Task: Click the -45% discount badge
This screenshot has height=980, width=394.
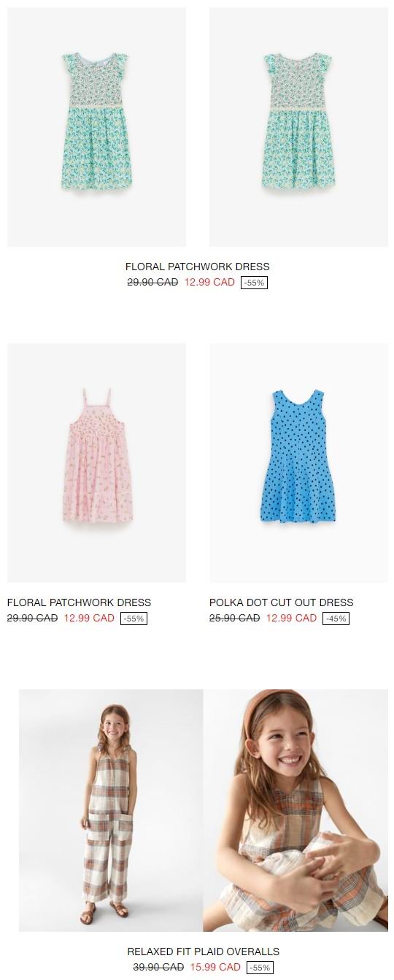Action: click(336, 619)
